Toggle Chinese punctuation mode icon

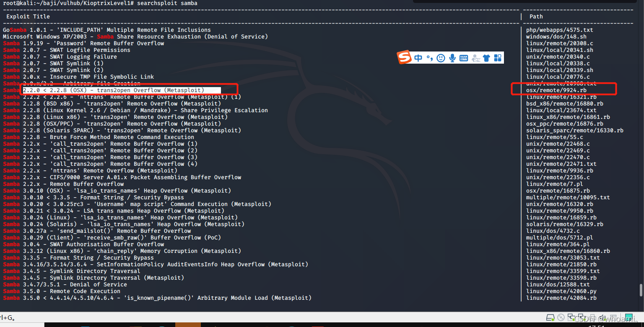pyautogui.click(x=430, y=58)
